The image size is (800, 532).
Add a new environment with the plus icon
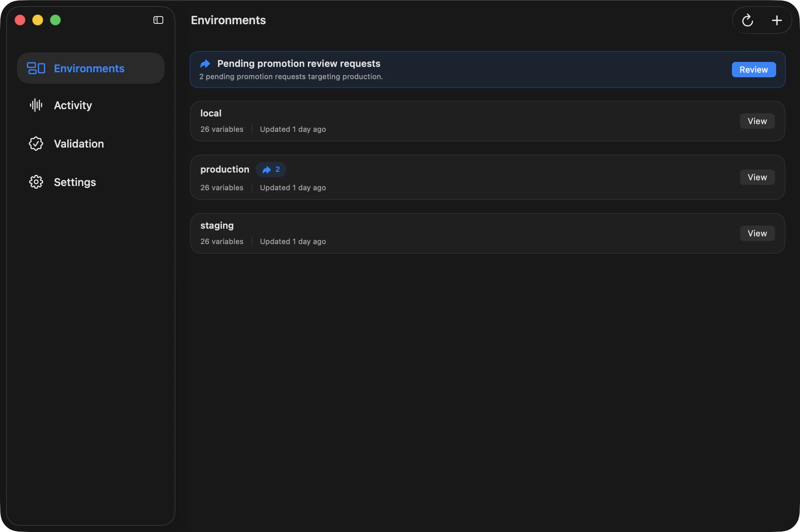777,20
